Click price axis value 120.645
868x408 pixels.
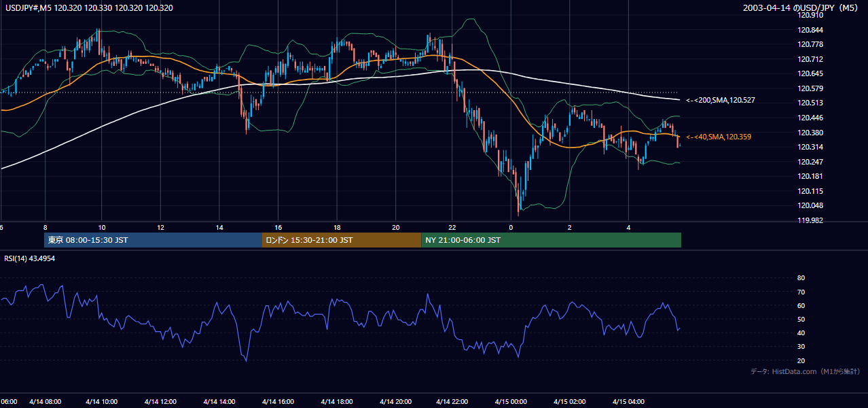coord(811,73)
